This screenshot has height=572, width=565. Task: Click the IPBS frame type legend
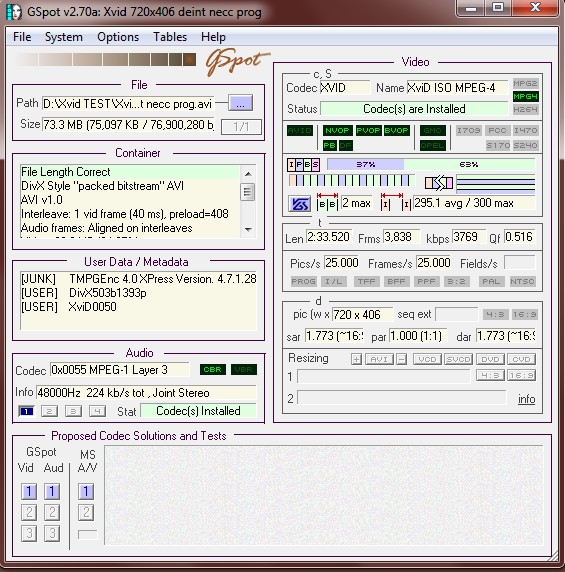(x=303, y=165)
